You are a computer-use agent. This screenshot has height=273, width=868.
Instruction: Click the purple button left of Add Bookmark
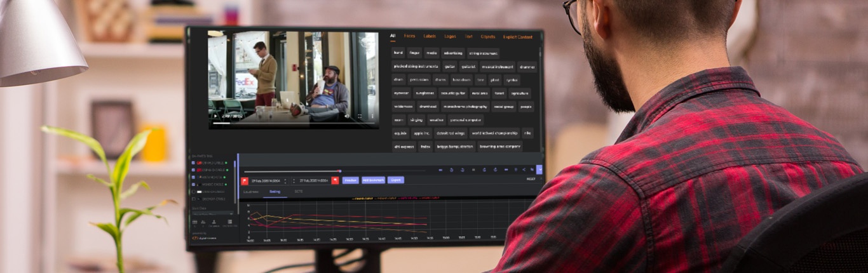pos(351,180)
